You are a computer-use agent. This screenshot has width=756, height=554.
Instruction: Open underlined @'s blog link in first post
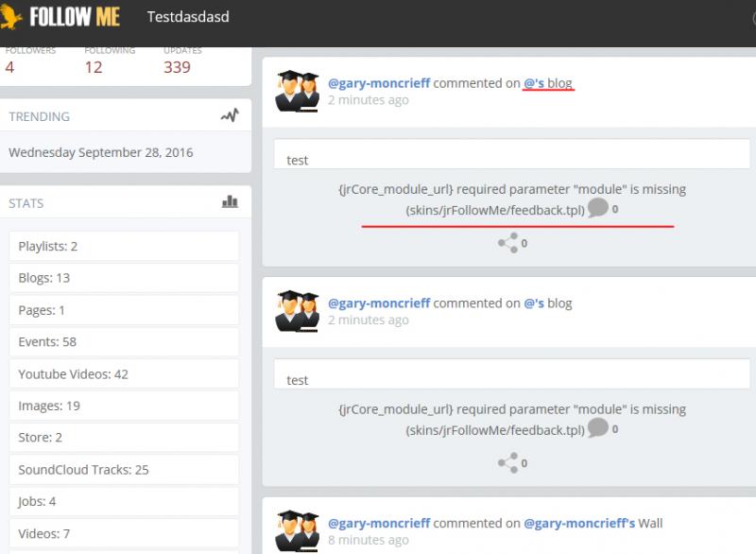pyautogui.click(x=548, y=83)
